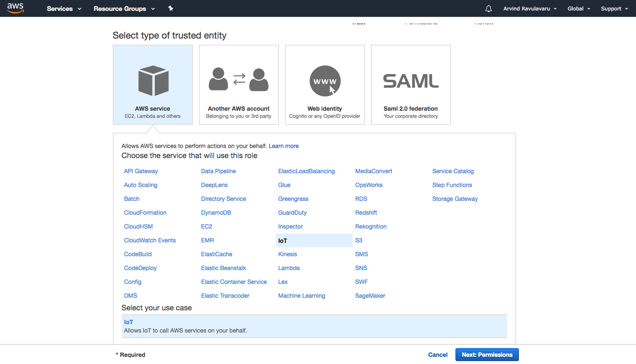Image resolution: width=636 pixels, height=364 pixels.
Task: Select Batch service
Action: click(132, 199)
